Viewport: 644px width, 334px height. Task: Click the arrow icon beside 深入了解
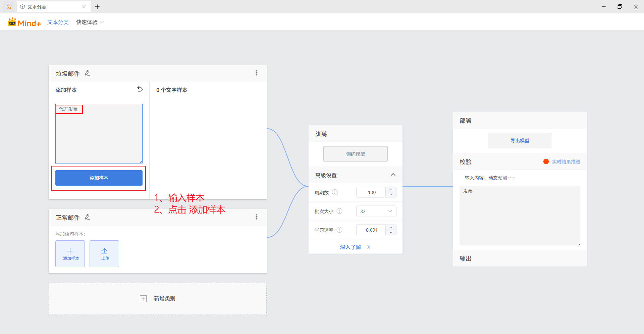[x=369, y=247]
